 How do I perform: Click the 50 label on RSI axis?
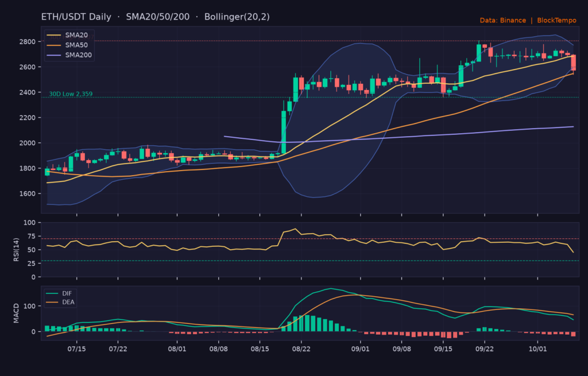(x=32, y=250)
